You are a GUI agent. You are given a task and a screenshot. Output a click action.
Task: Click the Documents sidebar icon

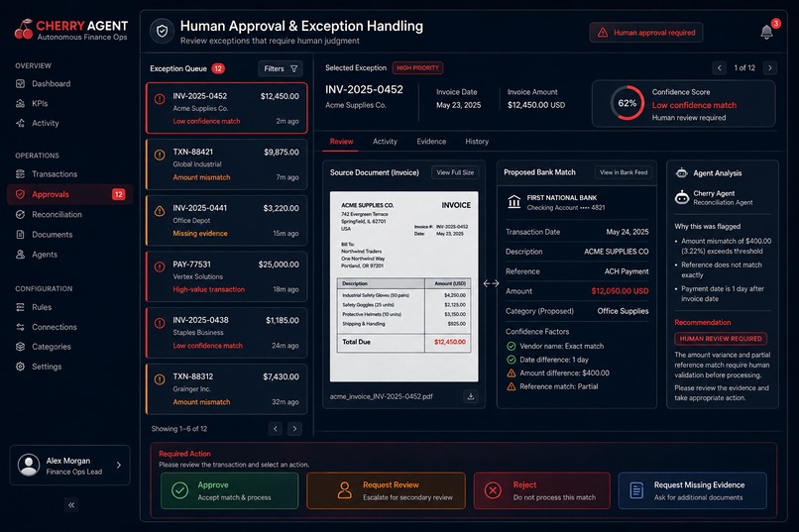pyautogui.click(x=21, y=235)
